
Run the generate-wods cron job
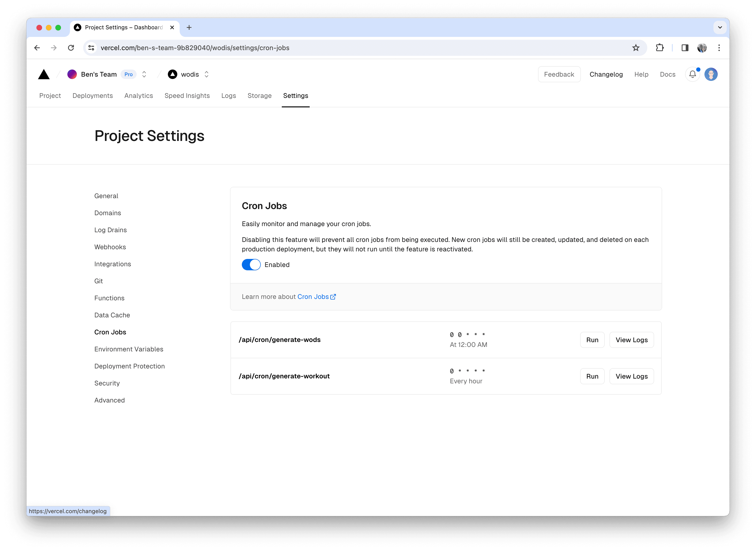pos(592,340)
